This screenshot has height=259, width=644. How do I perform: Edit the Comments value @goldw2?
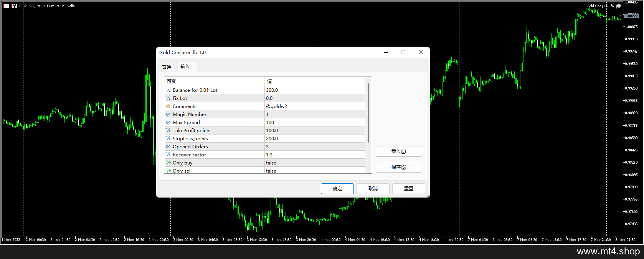(x=315, y=106)
